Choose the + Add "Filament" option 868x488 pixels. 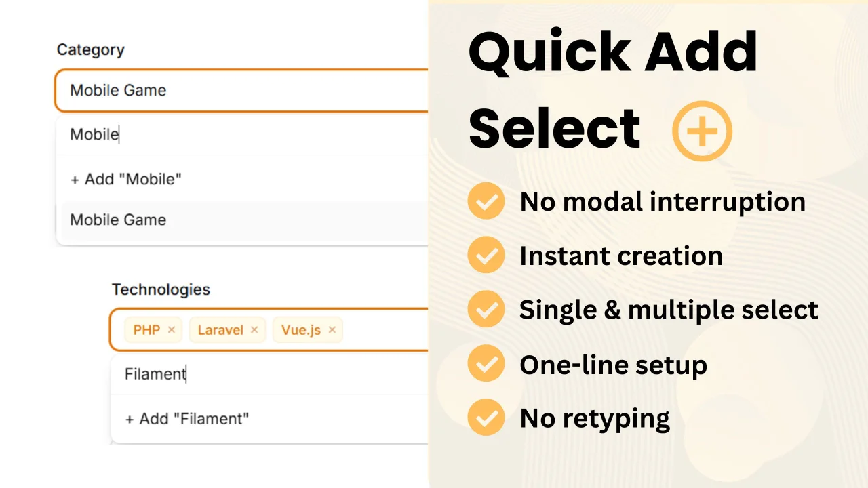186,418
